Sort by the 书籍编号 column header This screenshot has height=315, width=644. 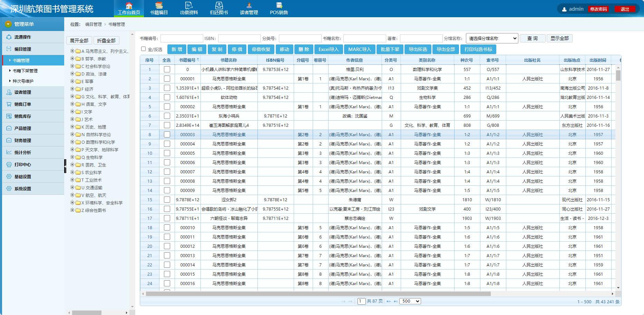click(187, 60)
